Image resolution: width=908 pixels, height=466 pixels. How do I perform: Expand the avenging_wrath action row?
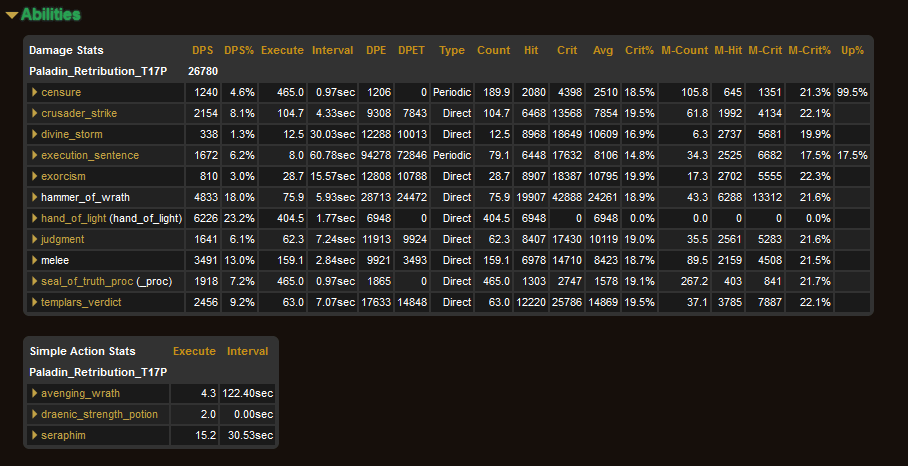coord(35,393)
